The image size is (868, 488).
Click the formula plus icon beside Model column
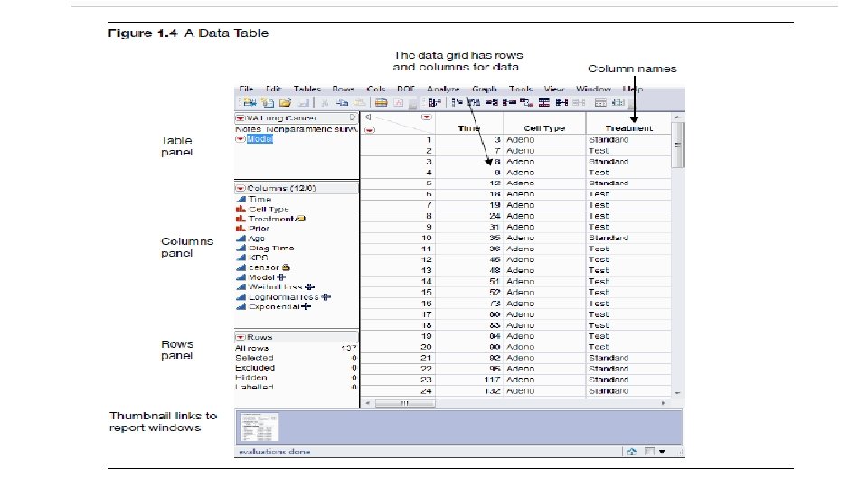(281, 277)
